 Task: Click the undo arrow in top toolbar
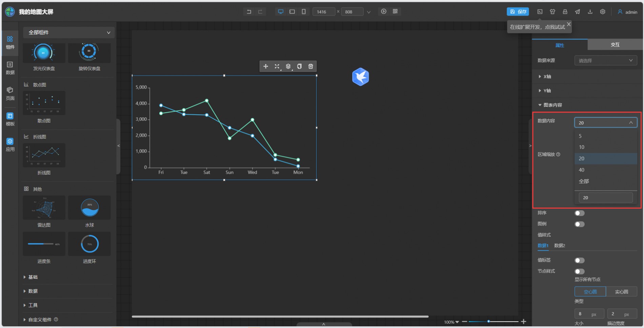(249, 12)
